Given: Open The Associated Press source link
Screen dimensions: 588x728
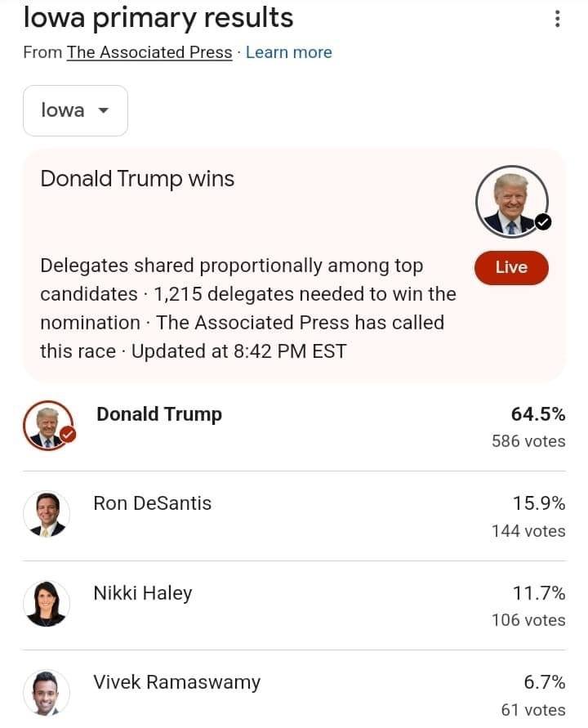Looking at the screenshot, I should 149,52.
